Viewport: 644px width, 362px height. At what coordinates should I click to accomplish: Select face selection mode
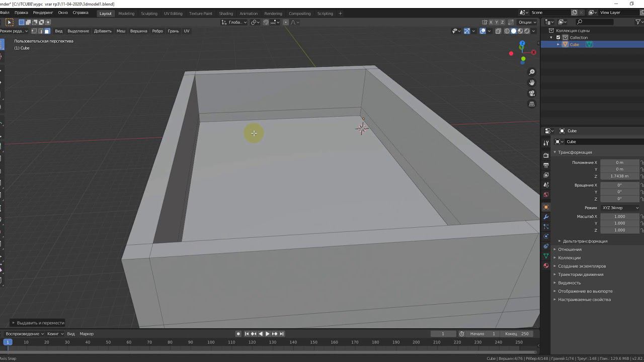47,31
